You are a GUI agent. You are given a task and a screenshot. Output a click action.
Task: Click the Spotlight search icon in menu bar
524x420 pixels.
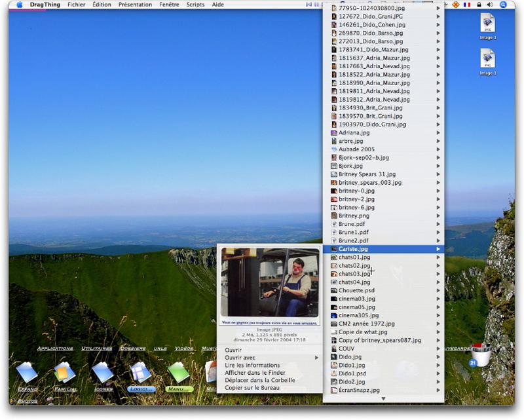(504, 5)
